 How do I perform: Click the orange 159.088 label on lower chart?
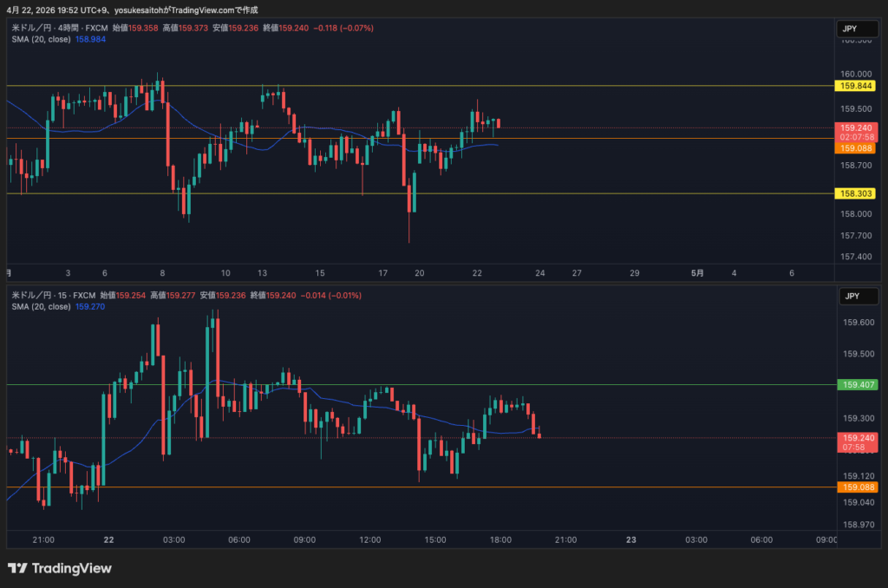click(x=854, y=487)
